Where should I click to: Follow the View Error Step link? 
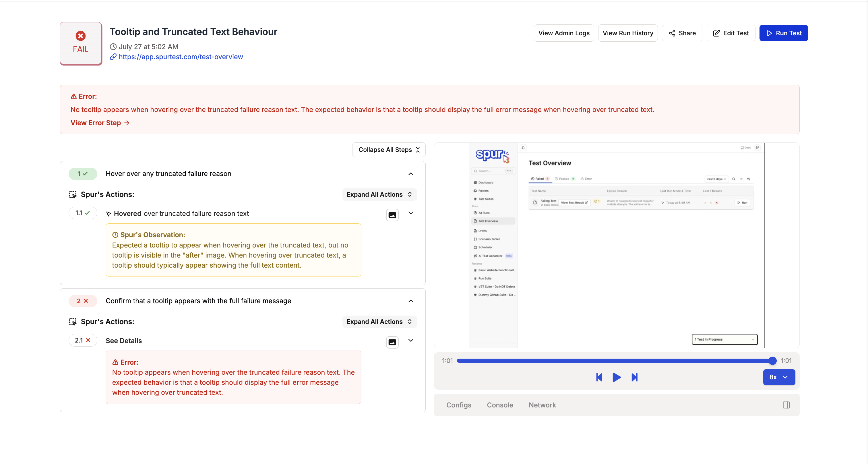(x=96, y=123)
